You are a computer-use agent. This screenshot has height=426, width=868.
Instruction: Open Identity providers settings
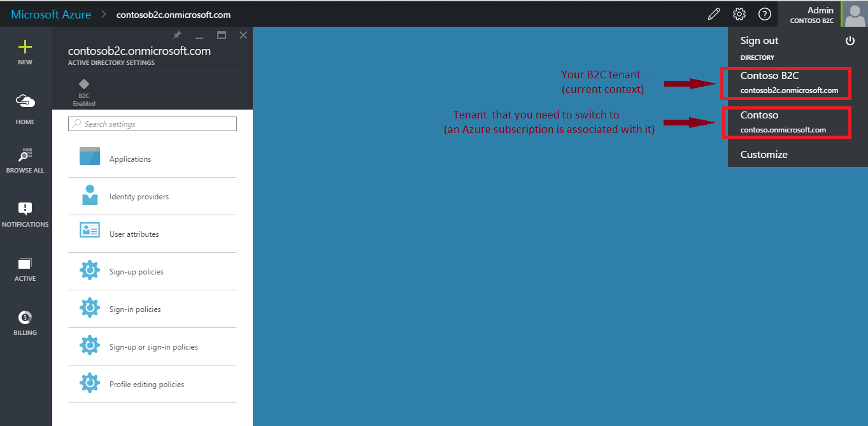coord(152,196)
